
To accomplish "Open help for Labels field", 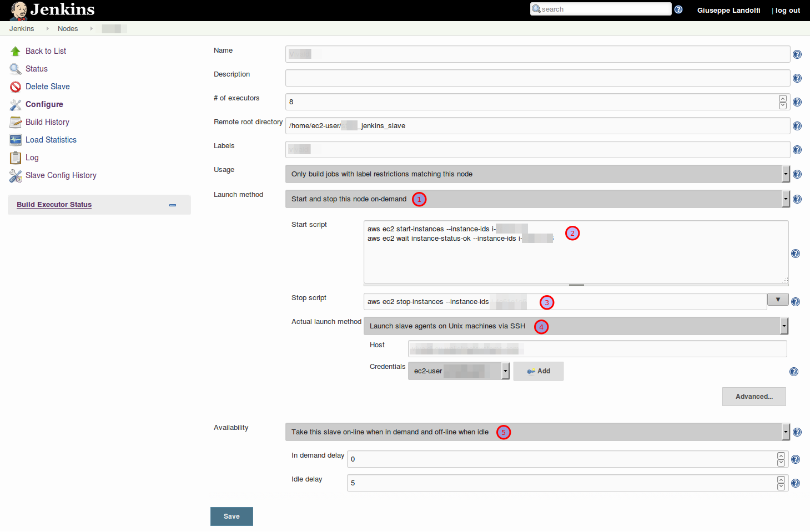I will point(797,150).
